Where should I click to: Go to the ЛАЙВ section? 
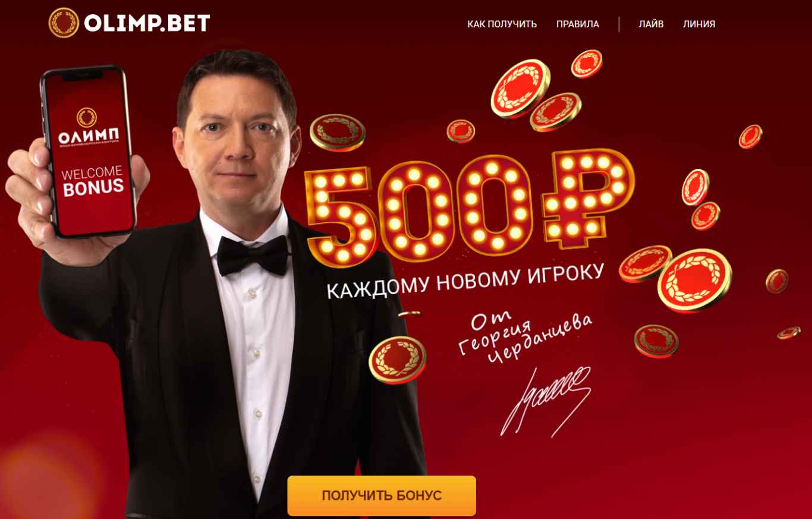[651, 24]
